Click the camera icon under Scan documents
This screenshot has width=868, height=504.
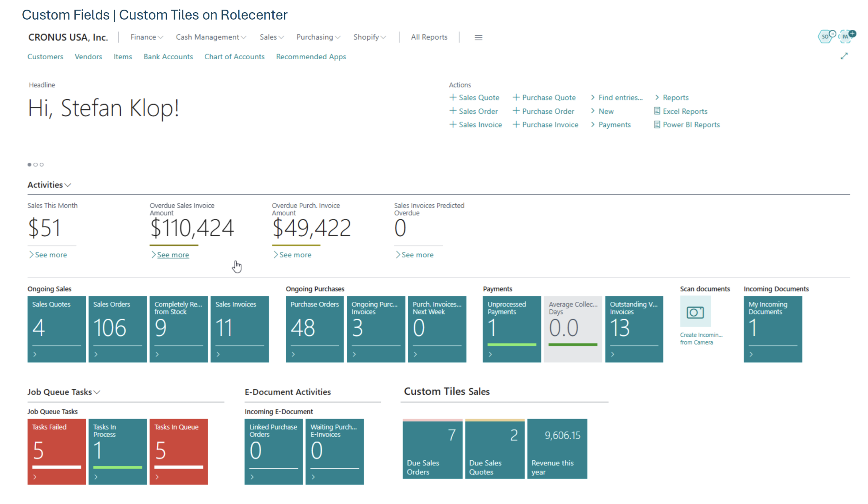point(695,312)
